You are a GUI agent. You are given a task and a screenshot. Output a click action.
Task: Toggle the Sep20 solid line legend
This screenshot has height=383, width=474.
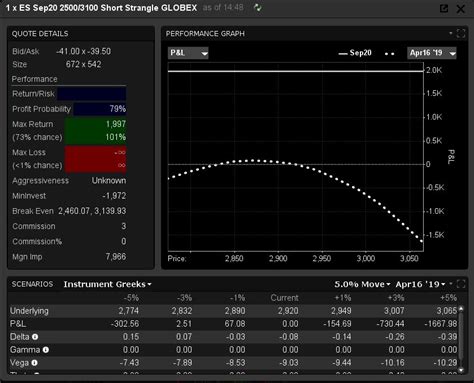(x=355, y=53)
